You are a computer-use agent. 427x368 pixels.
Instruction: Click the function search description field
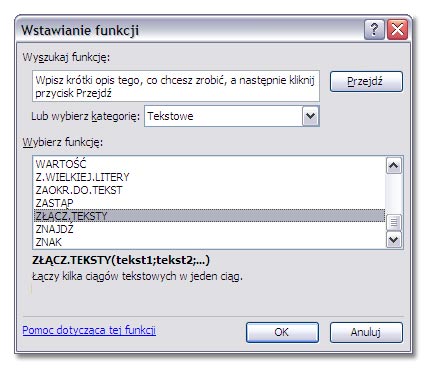point(176,86)
